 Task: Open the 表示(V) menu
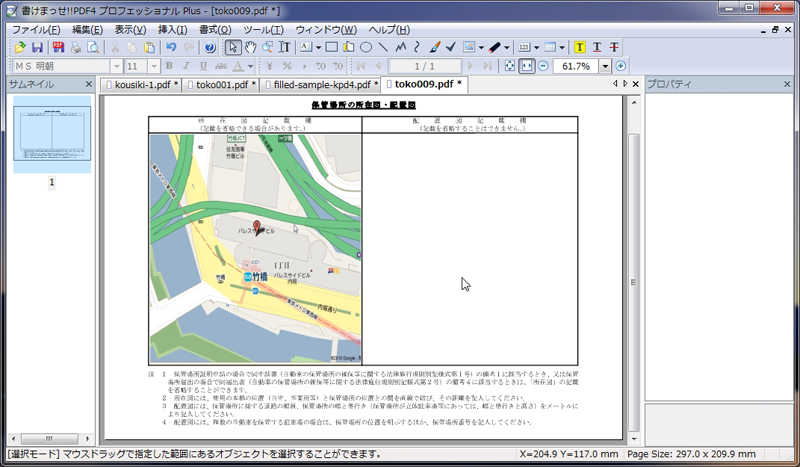130,30
